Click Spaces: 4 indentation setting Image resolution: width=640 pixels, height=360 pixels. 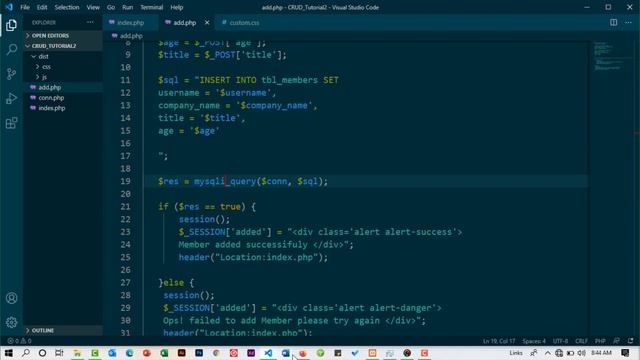[533, 341]
